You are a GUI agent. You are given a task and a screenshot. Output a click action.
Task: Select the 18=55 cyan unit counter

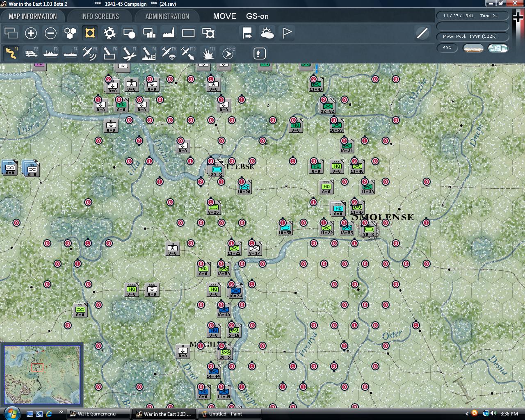(x=285, y=228)
